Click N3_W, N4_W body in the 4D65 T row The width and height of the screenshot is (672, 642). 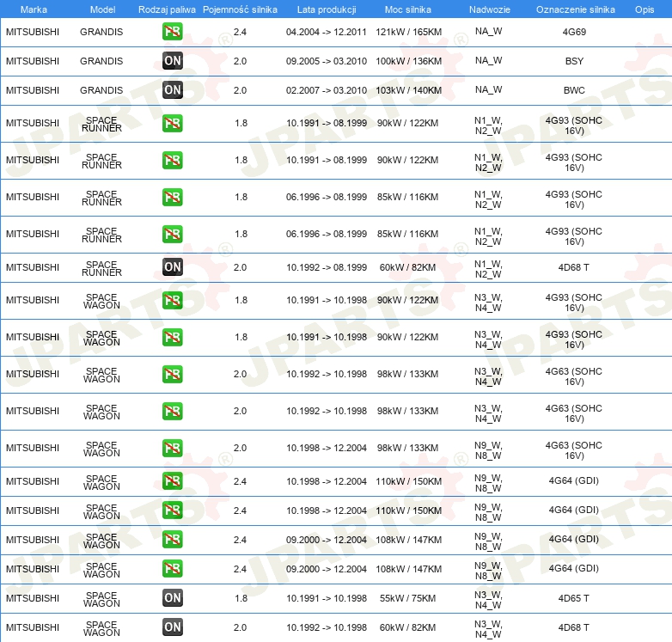click(488, 600)
